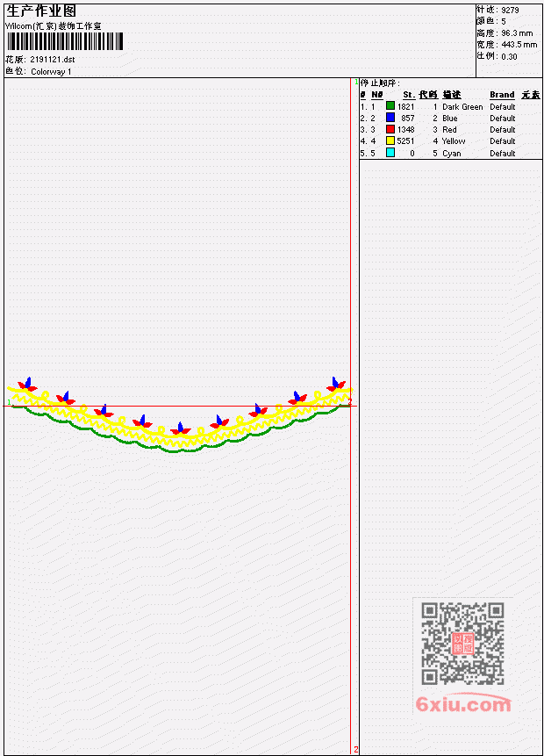The image size is (544, 756).
Task: Select the Blue description cell
Action: coord(450,119)
